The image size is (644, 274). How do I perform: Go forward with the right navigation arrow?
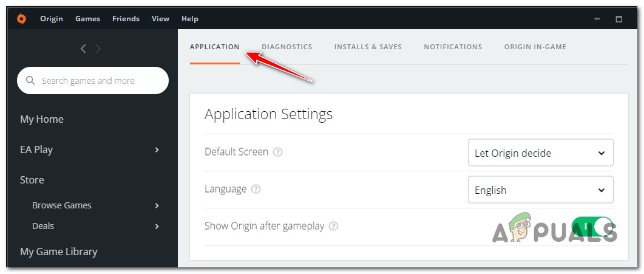[98, 49]
